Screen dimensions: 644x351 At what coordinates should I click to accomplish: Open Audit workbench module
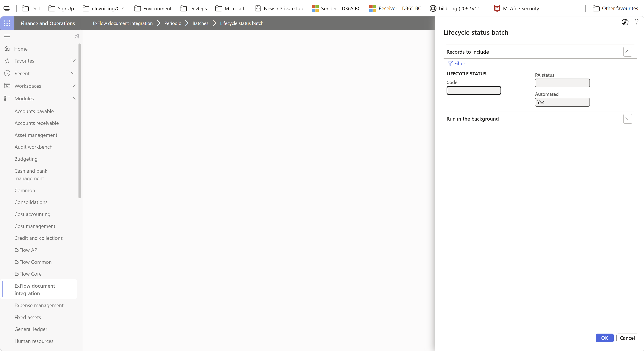pyautogui.click(x=34, y=147)
